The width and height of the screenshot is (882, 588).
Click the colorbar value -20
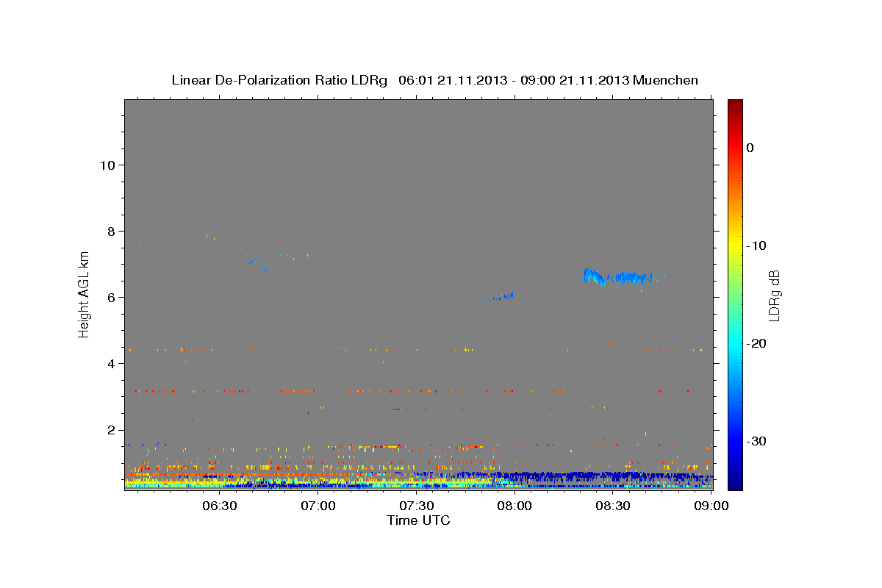pyautogui.click(x=757, y=343)
